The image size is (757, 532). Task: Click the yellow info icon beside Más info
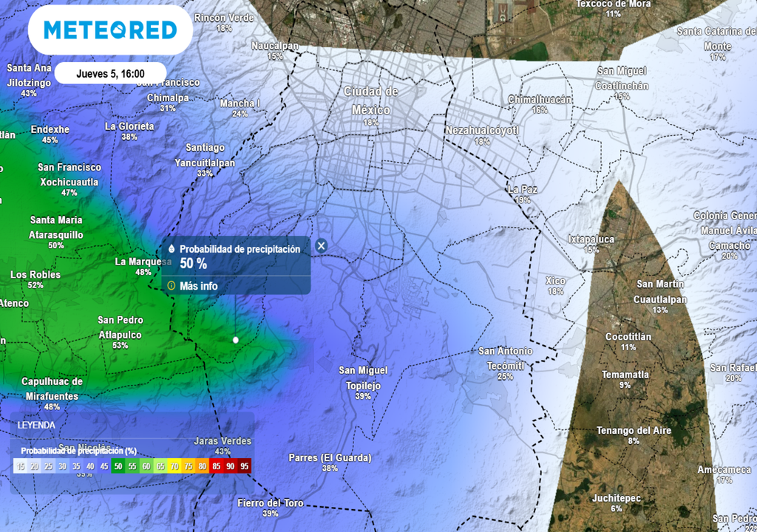coord(172,284)
